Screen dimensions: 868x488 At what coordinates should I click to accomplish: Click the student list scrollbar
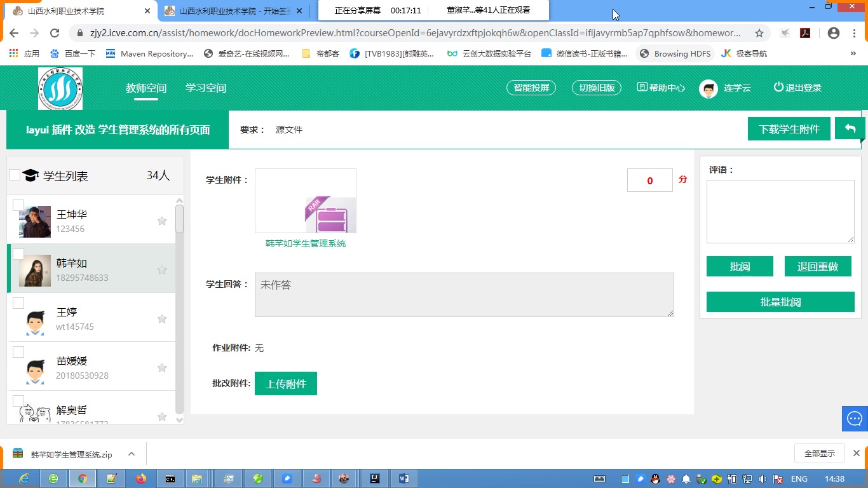(x=180, y=218)
